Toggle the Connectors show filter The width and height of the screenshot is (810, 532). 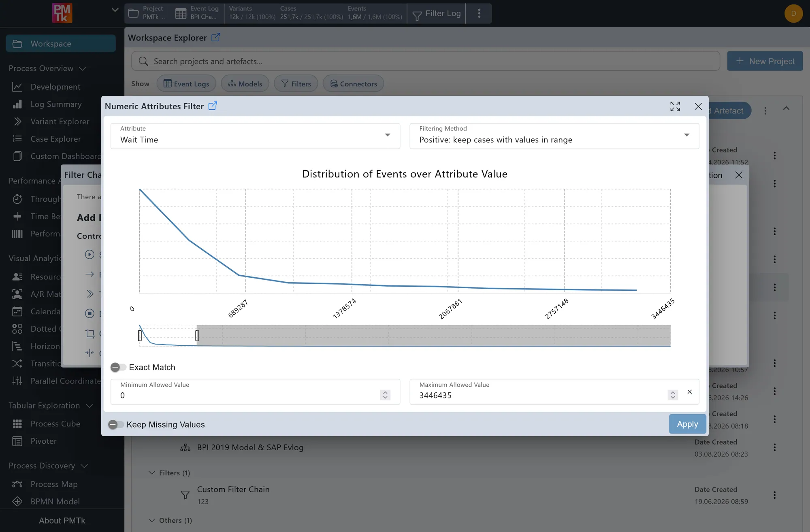pos(354,84)
